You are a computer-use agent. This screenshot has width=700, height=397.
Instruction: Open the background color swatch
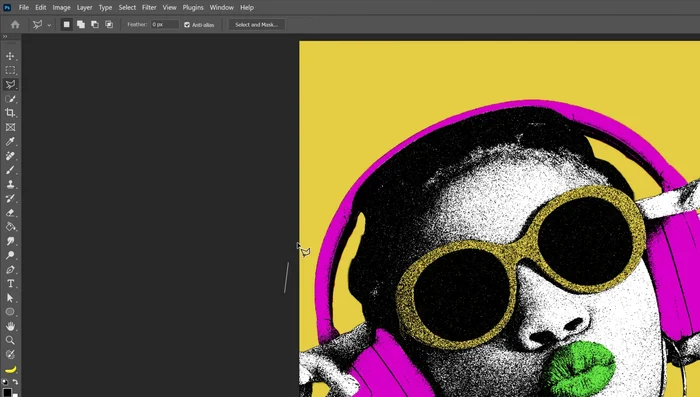point(15,395)
